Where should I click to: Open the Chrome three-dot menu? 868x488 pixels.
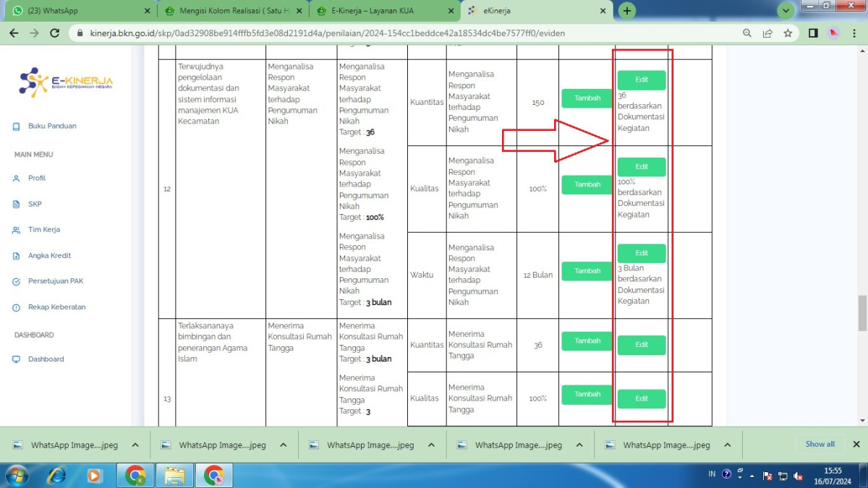854,33
